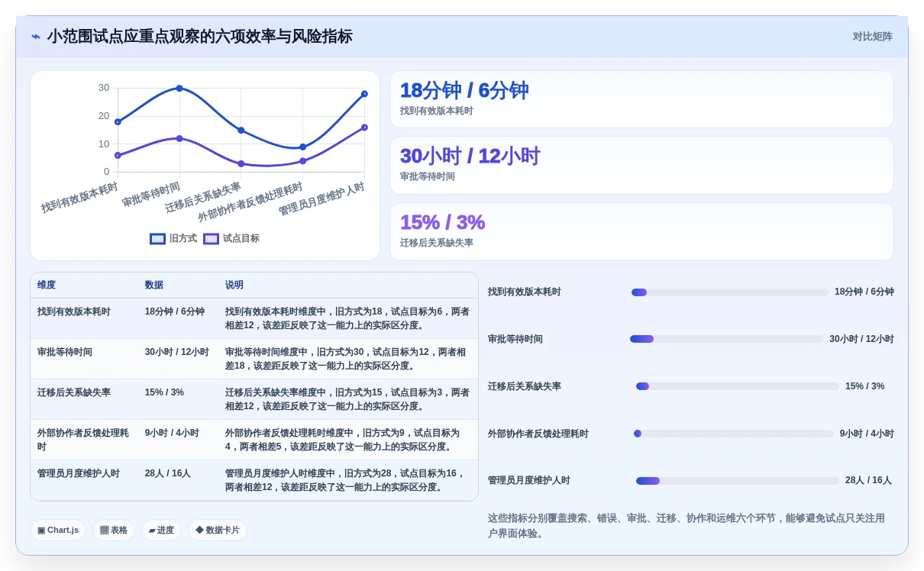Screen dimensions: 924x571
Task: Click the footnote text about 六个环节
Action: tap(687, 526)
